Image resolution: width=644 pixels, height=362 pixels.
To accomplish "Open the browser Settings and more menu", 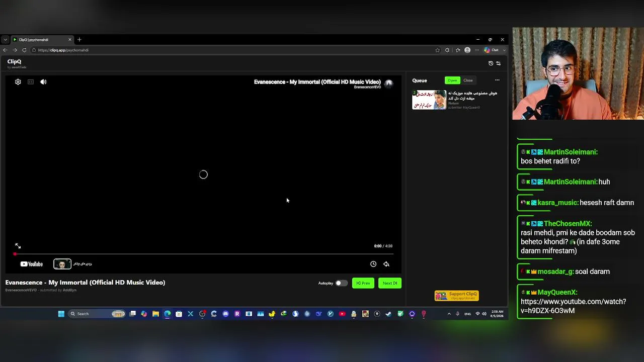I will point(477,50).
